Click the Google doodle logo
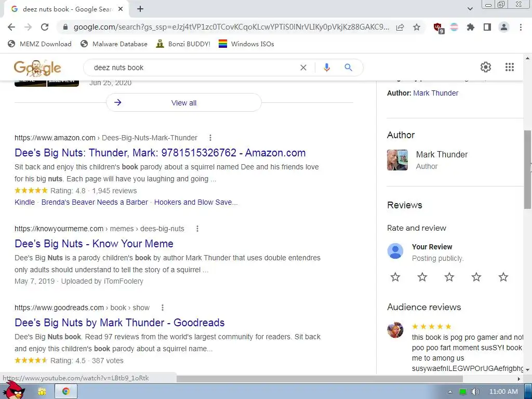Image resolution: width=532 pixels, height=399 pixels. click(37, 69)
